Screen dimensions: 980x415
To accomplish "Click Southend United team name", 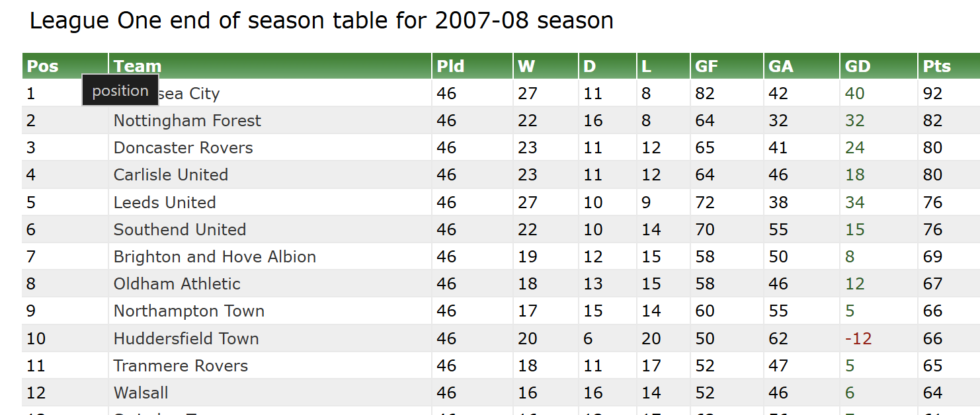I will click(x=180, y=230).
